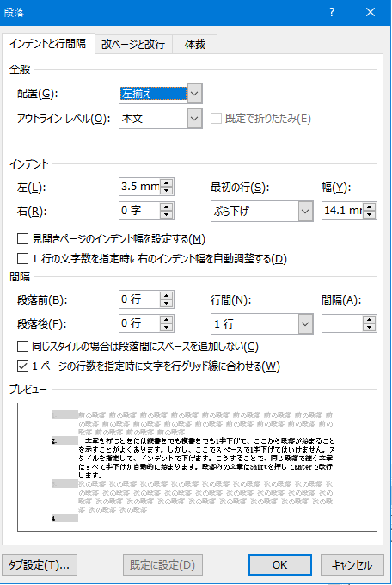Click the 段落前 field showing 0 行

click(x=140, y=299)
